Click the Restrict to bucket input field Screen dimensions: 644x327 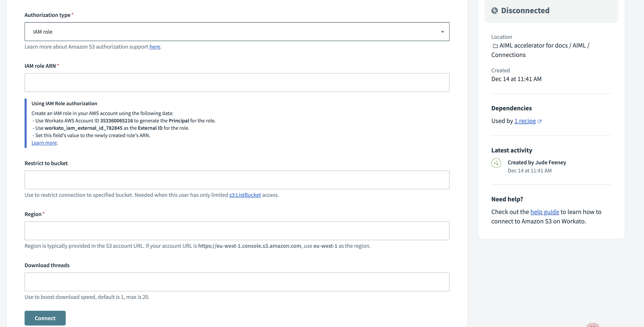[237, 180]
